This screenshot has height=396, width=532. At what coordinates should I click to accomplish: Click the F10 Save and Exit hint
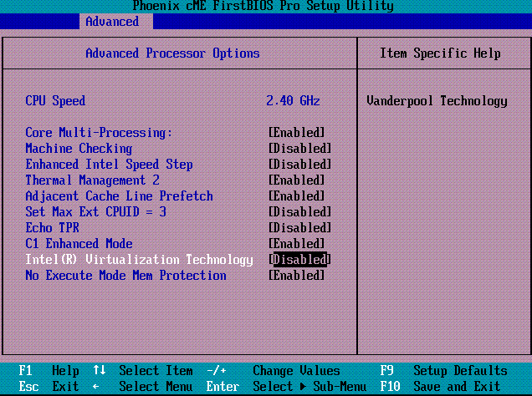point(440,387)
